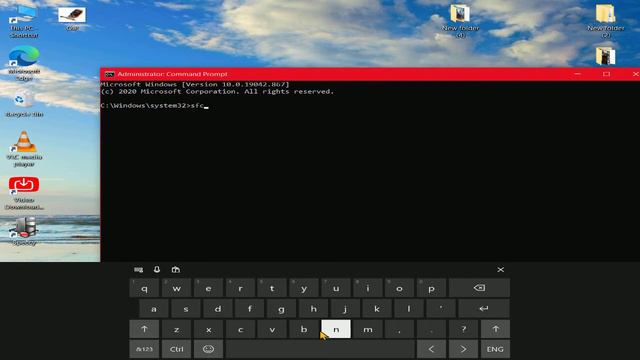Tap the v key
This screenshot has height=360, width=640.
272,329
